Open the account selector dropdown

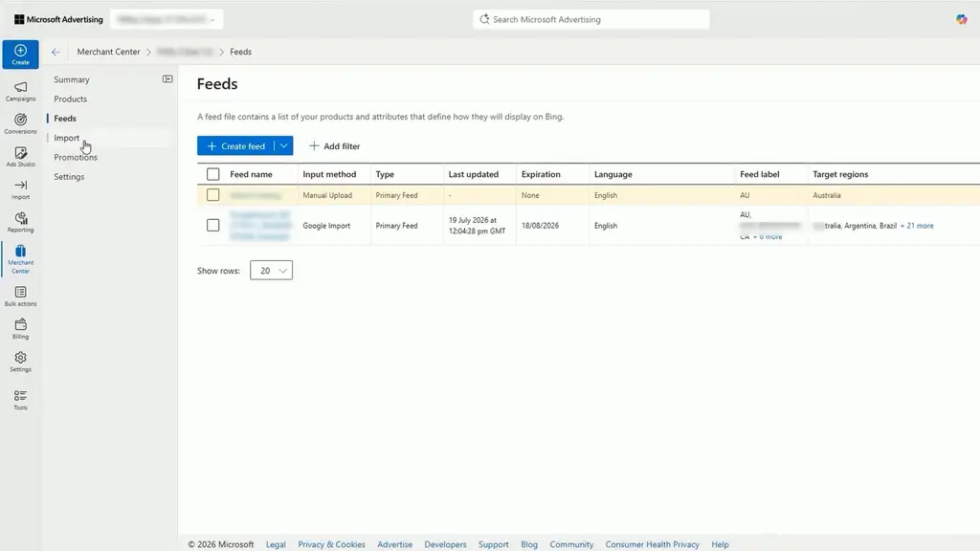point(167,19)
